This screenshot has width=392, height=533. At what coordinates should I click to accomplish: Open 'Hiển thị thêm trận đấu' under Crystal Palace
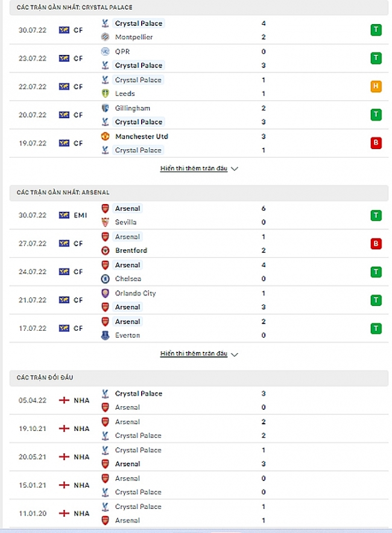pyautogui.click(x=194, y=169)
